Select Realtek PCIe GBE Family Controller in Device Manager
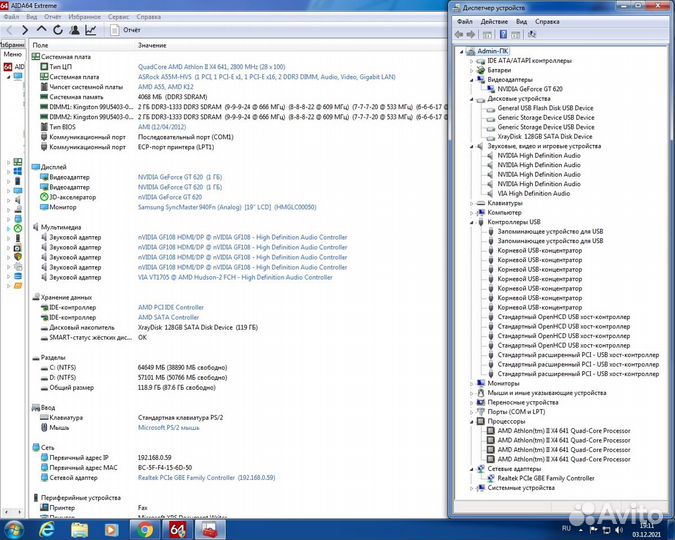675x540 pixels. coord(546,478)
